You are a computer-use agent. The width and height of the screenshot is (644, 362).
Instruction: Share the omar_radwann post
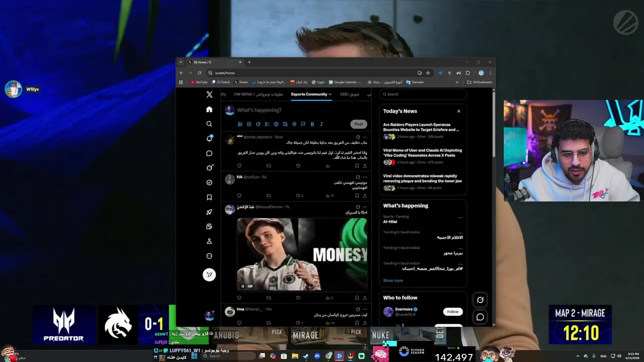[365, 166]
